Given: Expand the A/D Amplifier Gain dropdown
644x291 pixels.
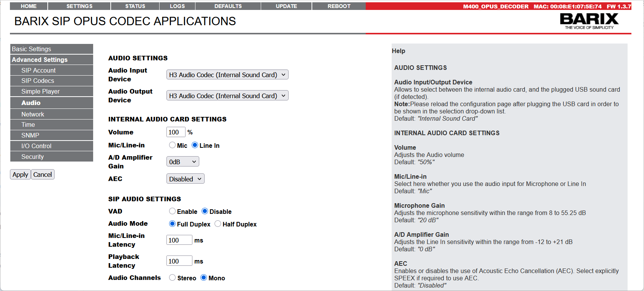Looking at the screenshot, I should point(183,162).
